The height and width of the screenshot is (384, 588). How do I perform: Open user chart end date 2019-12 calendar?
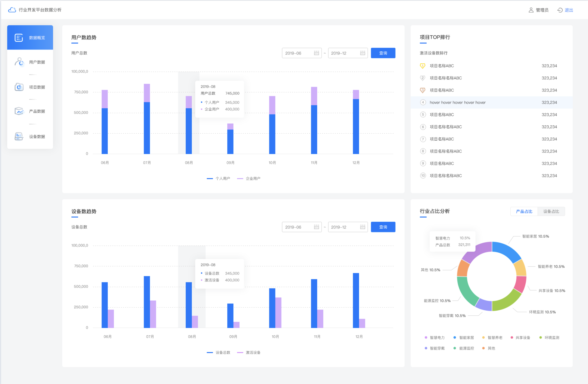tap(363, 53)
